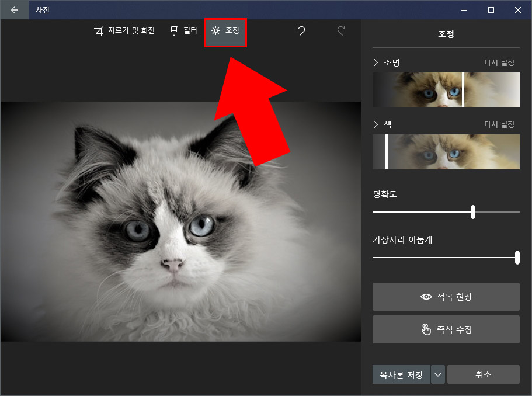Adjust the vignette (가장자리 어둡게) slider

tap(517, 257)
